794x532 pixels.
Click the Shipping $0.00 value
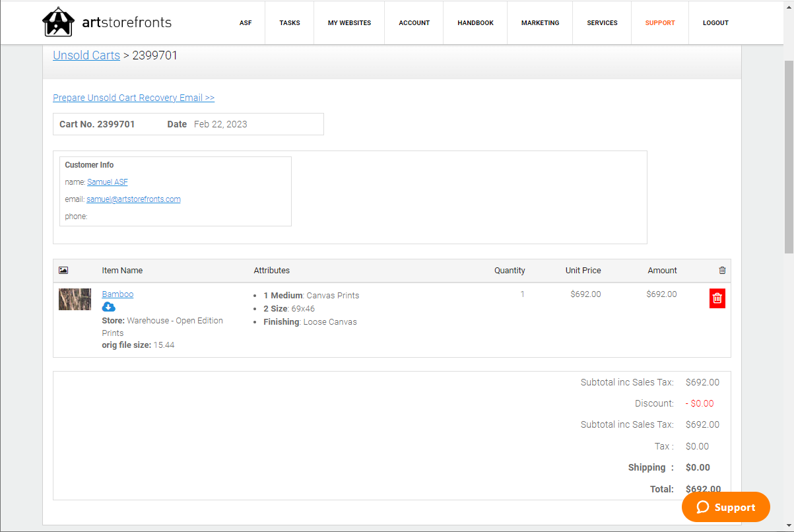[x=698, y=467]
